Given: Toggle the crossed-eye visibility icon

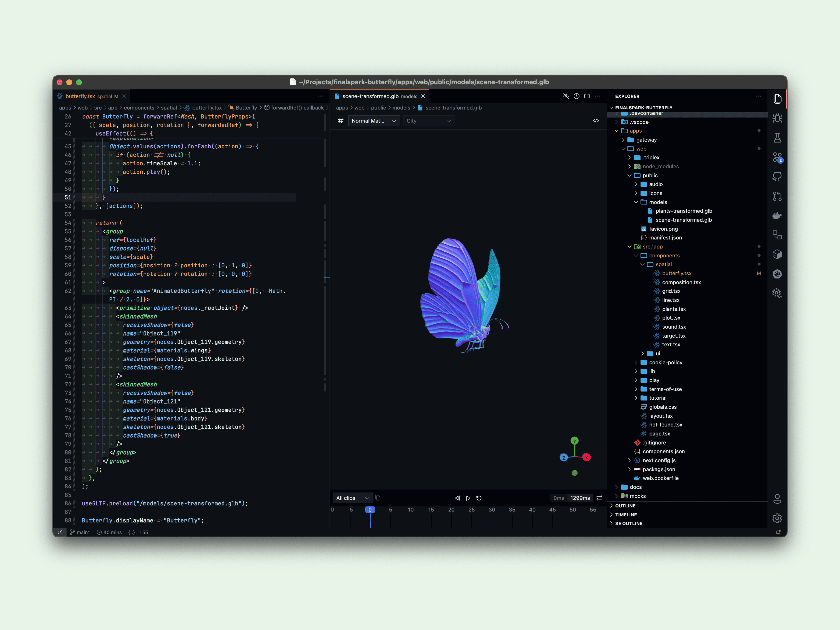Looking at the screenshot, I should tap(566, 96).
